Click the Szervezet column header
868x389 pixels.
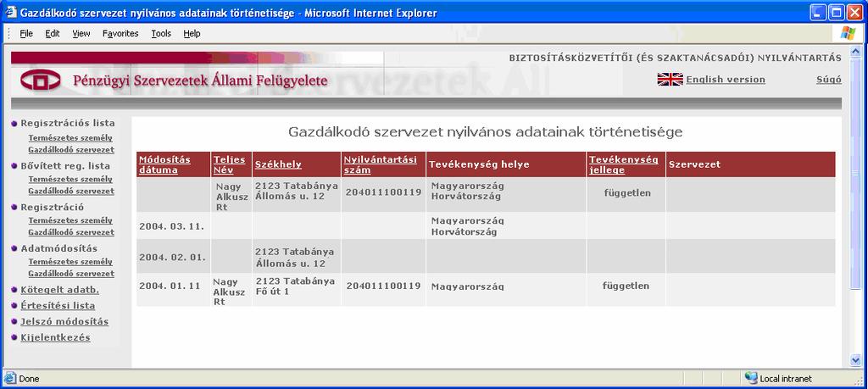tap(695, 164)
